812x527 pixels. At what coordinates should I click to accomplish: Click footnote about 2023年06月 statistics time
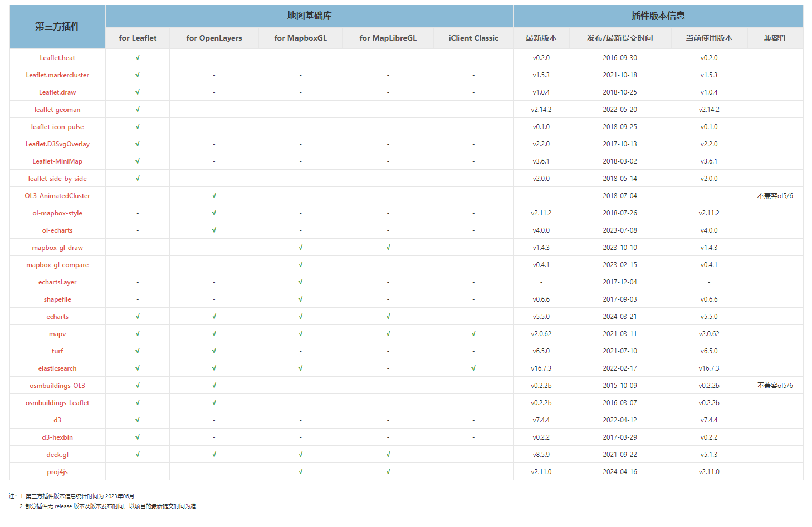pyautogui.click(x=77, y=496)
